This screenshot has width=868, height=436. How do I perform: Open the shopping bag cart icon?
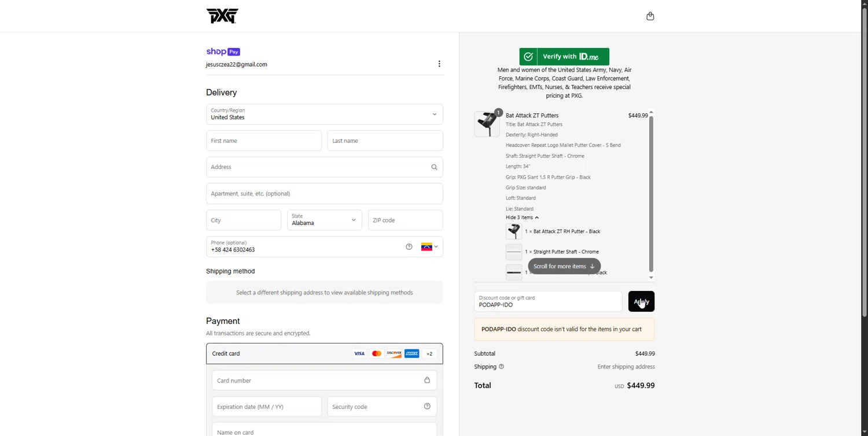650,16
